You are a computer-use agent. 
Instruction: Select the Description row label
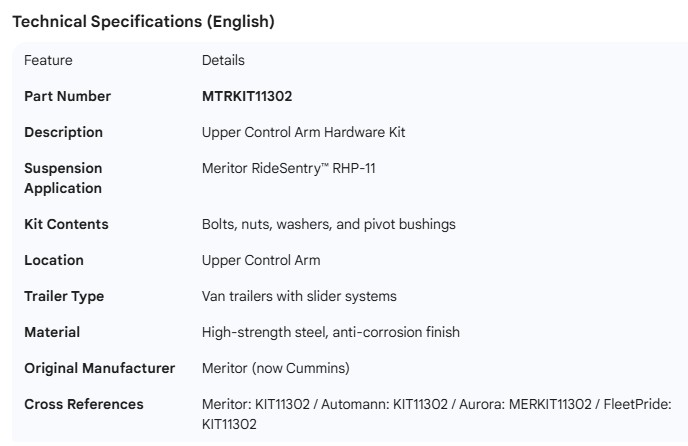coord(63,132)
